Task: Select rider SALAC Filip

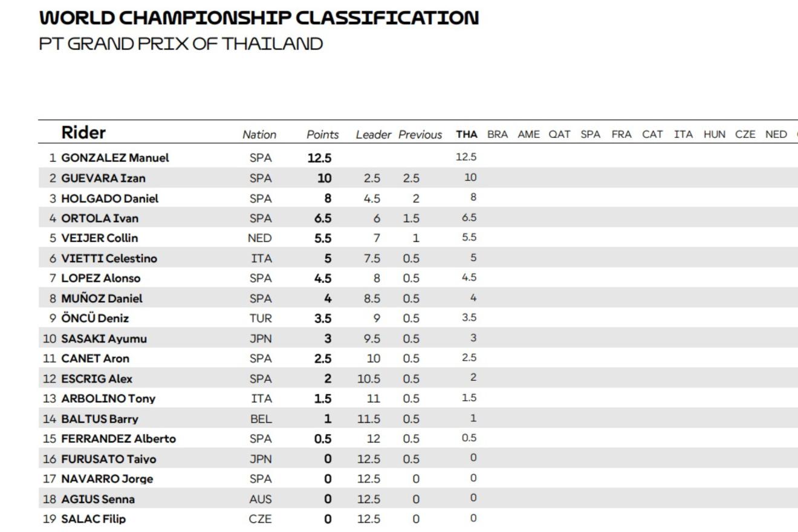Action: click(x=94, y=519)
